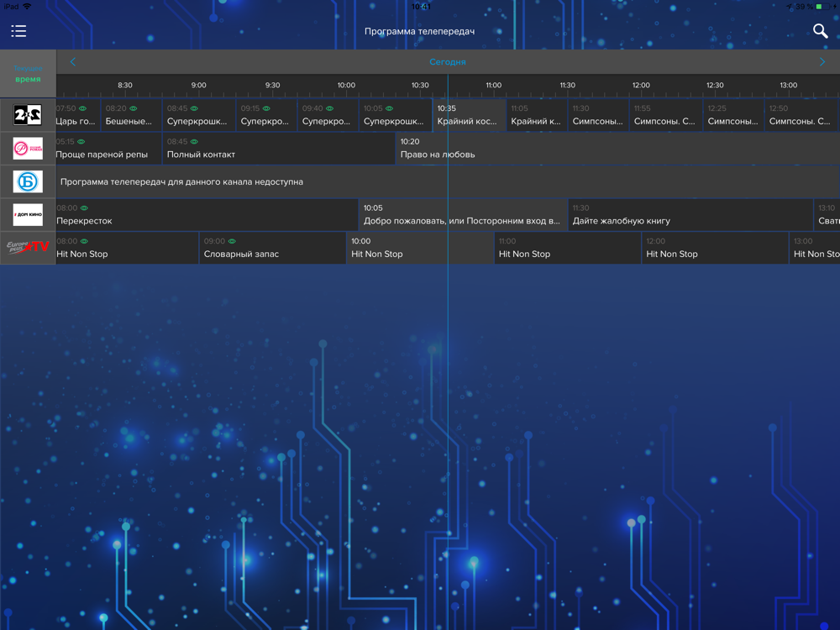Screen dimensions: 840x630
Task: Open Hit Non Stop 10:00 program
Action: (420, 248)
